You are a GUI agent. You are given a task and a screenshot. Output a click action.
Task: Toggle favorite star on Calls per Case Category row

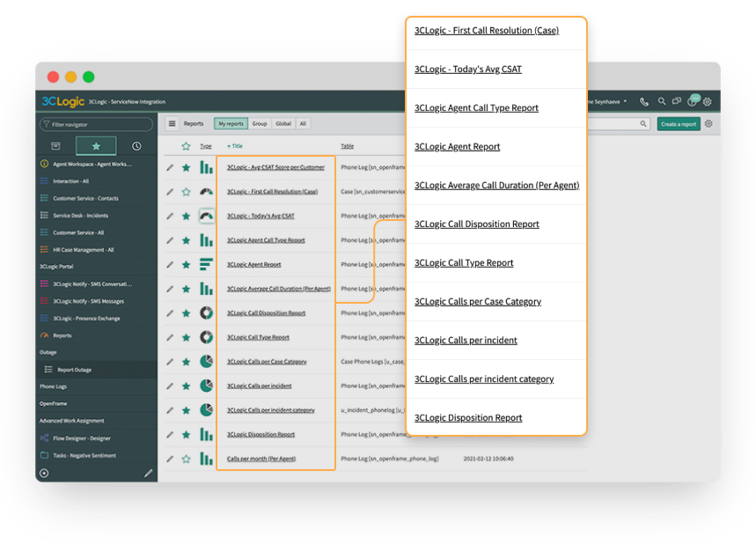[186, 362]
